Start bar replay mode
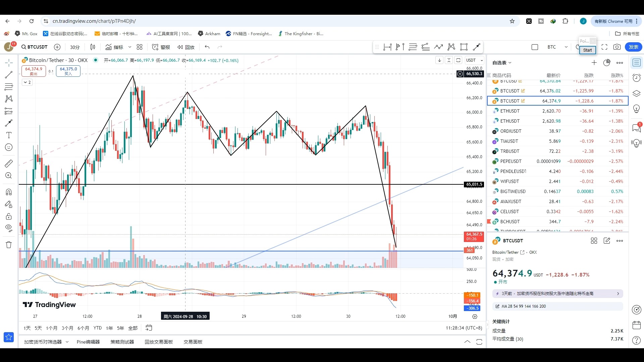 tap(186, 47)
